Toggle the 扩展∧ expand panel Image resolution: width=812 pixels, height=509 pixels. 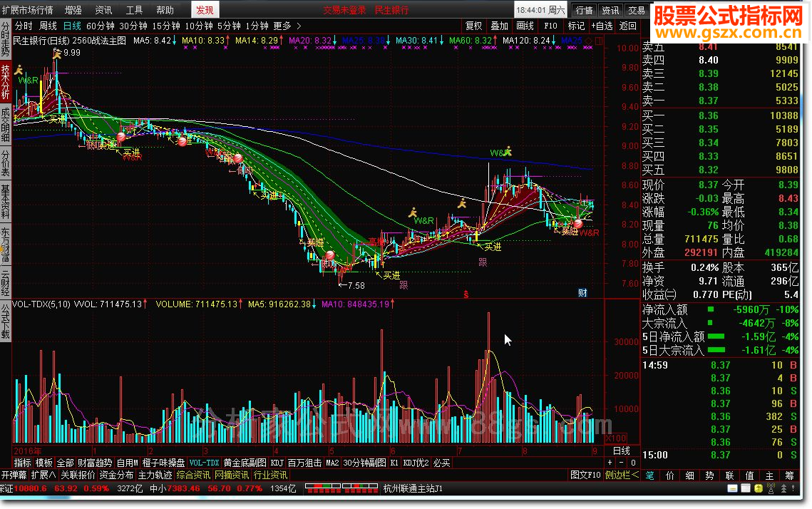(x=43, y=475)
